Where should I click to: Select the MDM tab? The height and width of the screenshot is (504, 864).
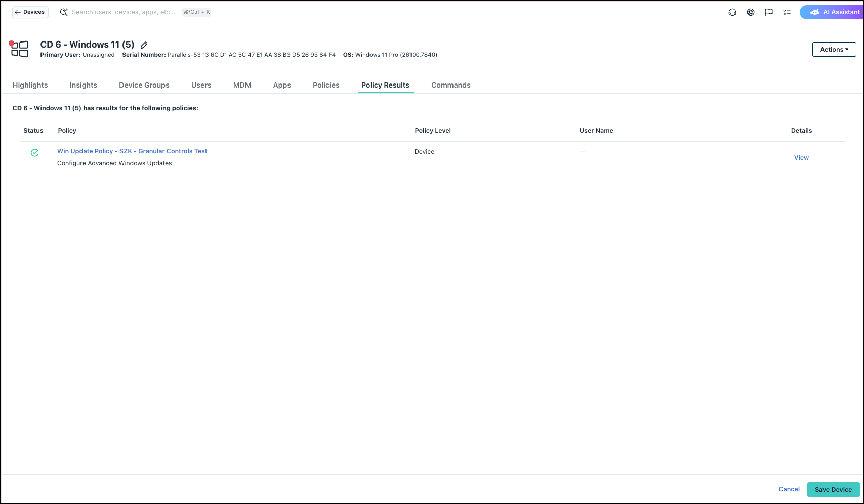(242, 85)
